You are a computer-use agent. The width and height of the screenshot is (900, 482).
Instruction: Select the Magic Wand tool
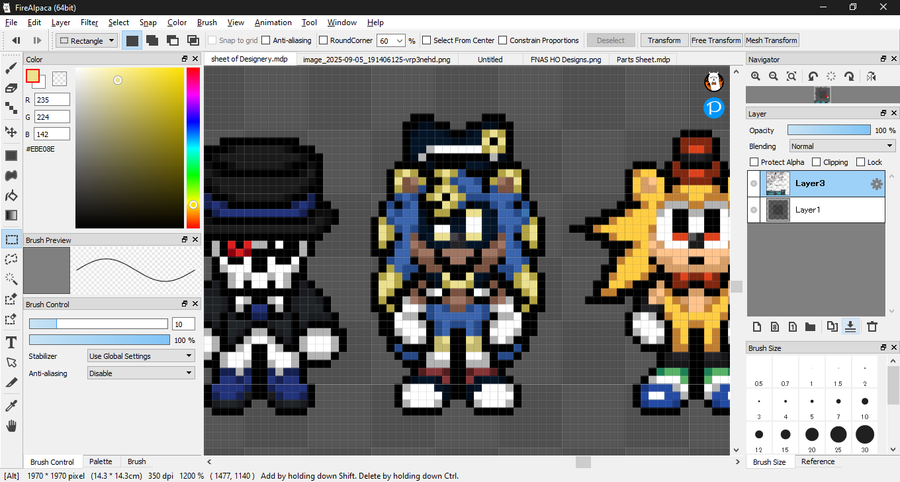pyautogui.click(x=11, y=278)
